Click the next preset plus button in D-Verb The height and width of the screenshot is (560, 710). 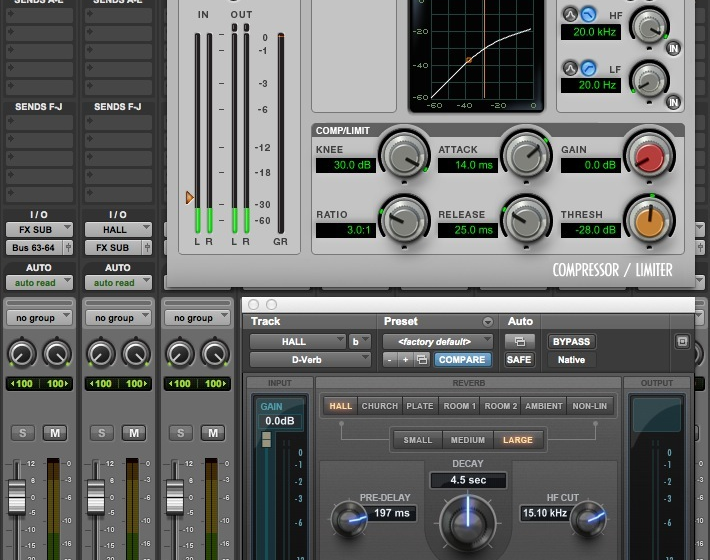click(406, 360)
